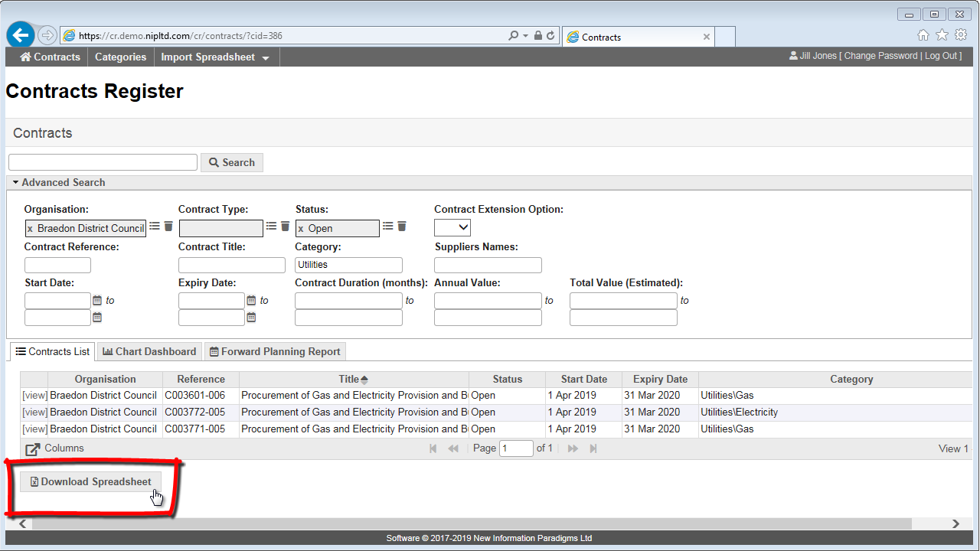This screenshot has height=551, width=980.
Task: Click the Organisation list picker icon
Action: coord(155,227)
